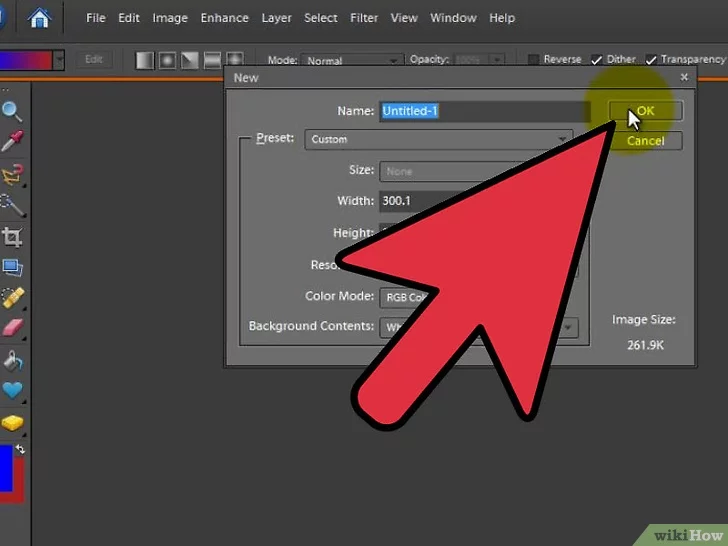Select the Crop tool
728x546 pixels.
(x=12, y=237)
